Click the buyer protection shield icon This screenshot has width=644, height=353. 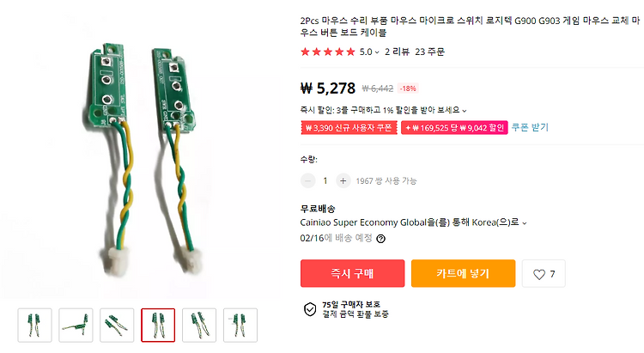coord(310,309)
